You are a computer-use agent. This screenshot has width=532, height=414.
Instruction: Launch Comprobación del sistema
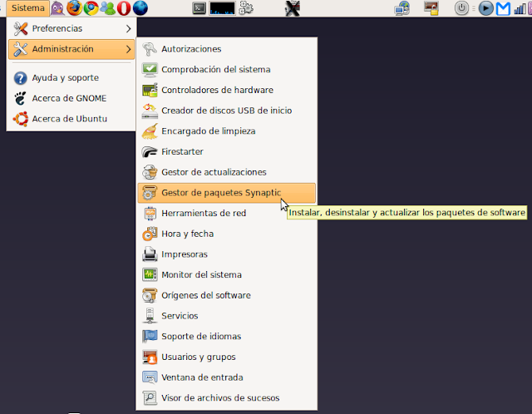click(227, 70)
